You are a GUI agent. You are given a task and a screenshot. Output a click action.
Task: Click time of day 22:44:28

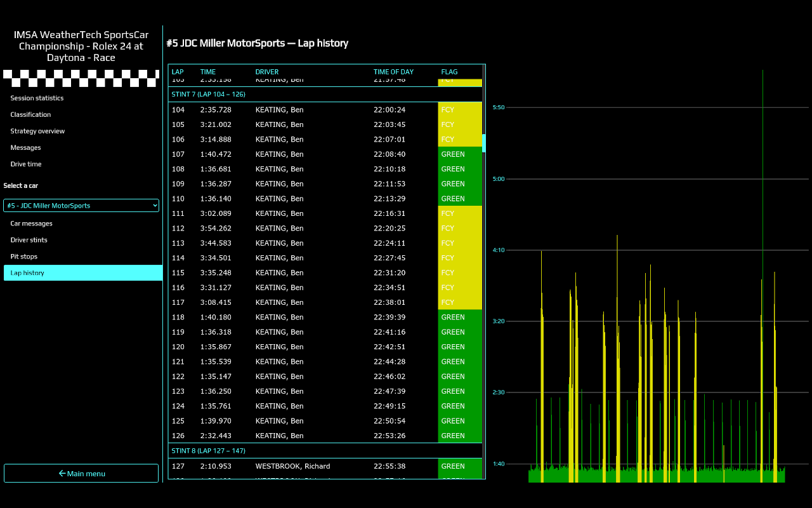(x=390, y=362)
